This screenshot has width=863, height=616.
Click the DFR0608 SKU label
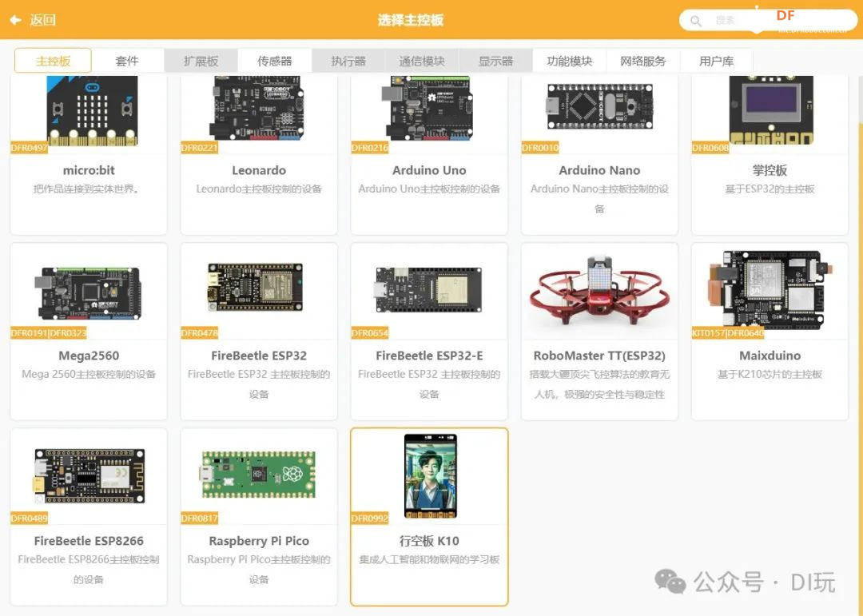pyautogui.click(x=710, y=148)
